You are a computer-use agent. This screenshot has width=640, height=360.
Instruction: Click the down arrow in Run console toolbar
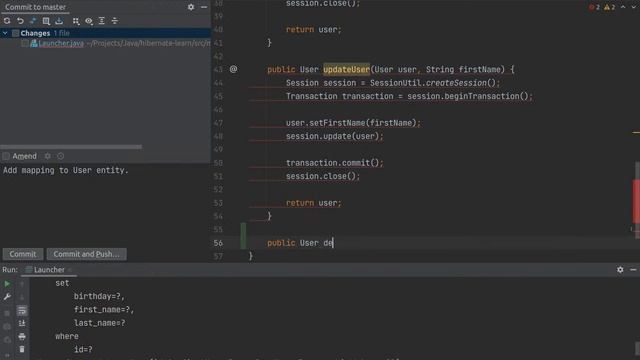click(x=22, y=297)
